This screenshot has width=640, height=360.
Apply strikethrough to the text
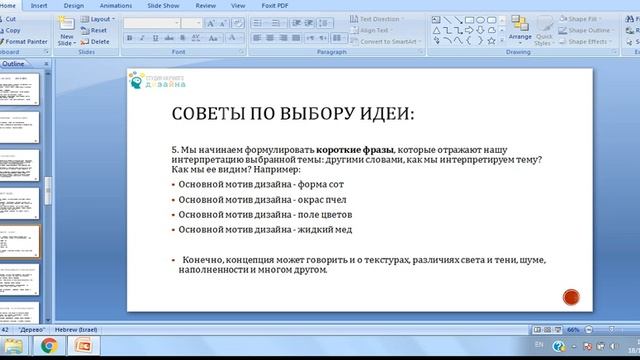[x=169, y=38]
